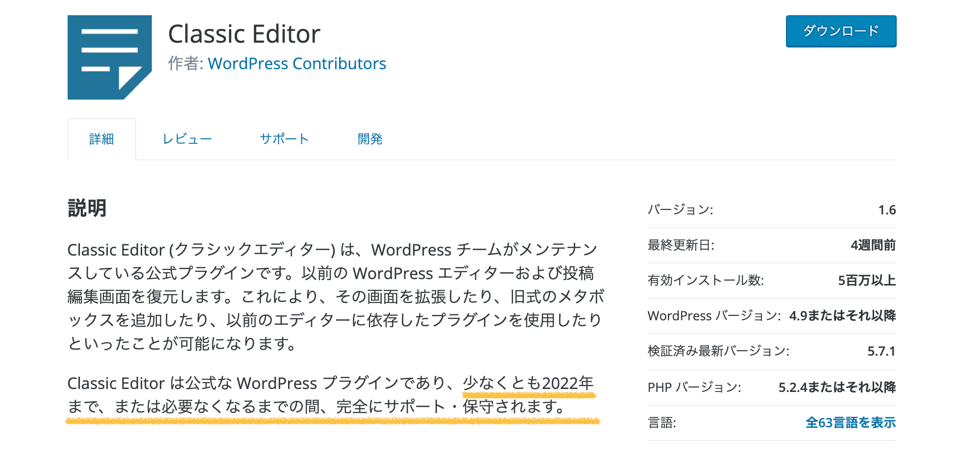Click the first description paragraph text

(336, 297)
